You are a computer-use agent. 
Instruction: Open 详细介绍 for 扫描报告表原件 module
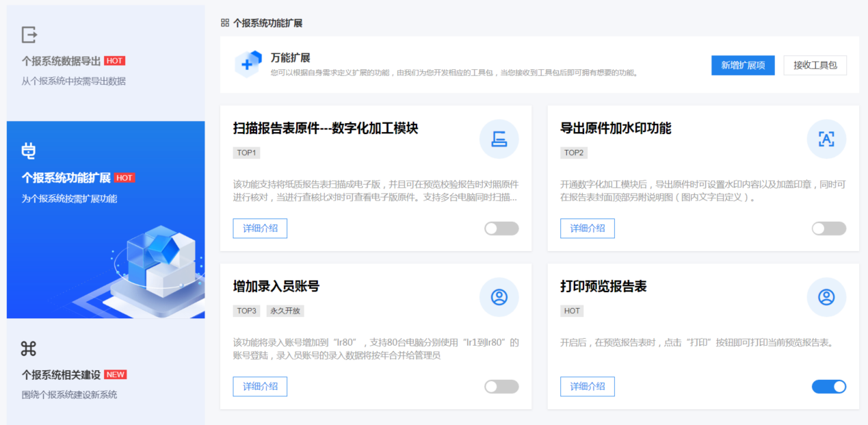pyautogui.click(x=260, y=229)
